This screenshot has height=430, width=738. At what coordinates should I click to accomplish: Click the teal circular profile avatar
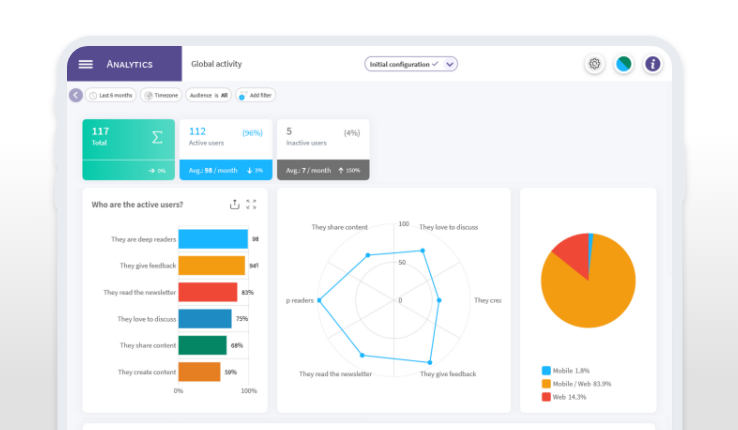[x=624, y=64]
